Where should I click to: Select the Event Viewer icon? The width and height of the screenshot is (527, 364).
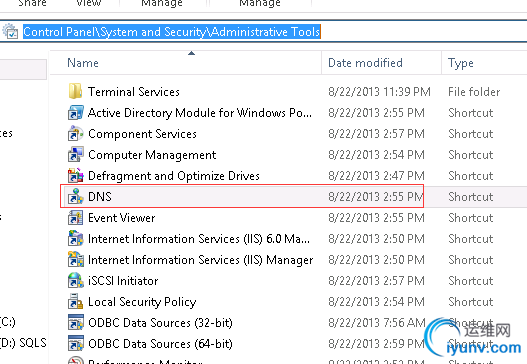click(75, 217)
